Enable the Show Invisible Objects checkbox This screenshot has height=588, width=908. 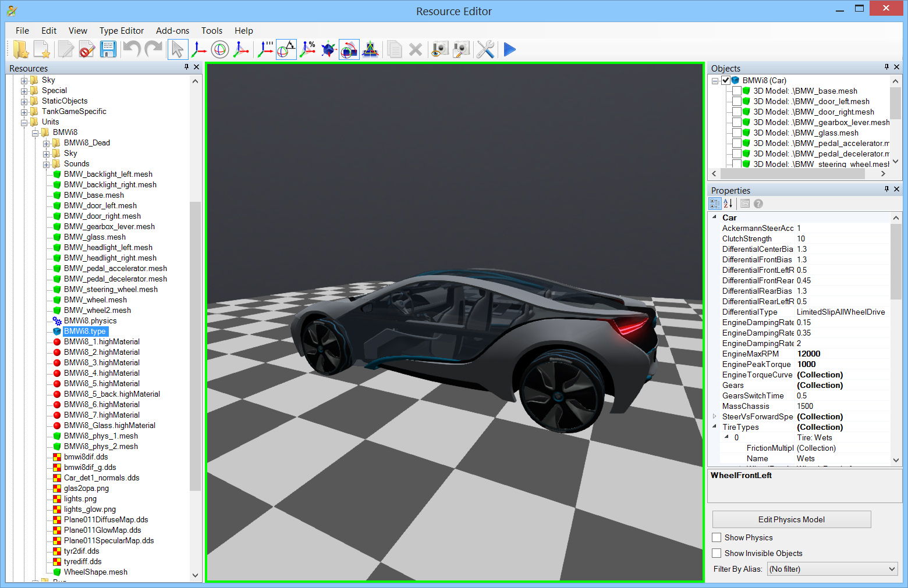(x=717, y=553)
